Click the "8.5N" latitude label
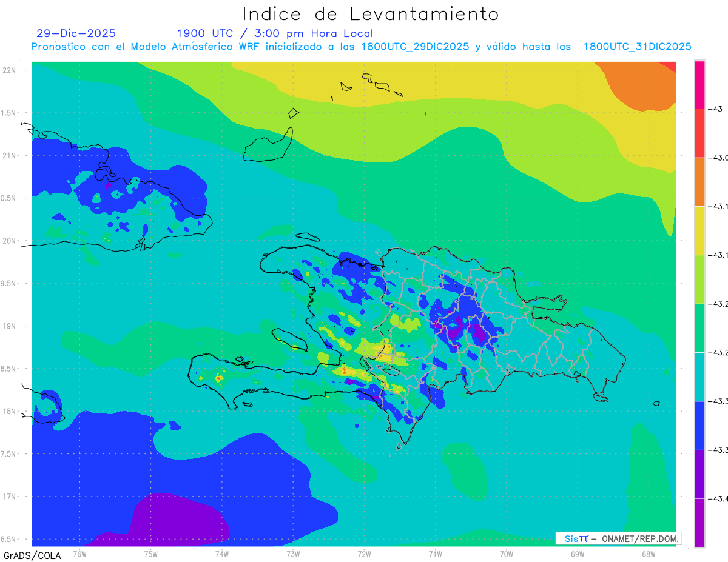 click(x=9, y=369)
